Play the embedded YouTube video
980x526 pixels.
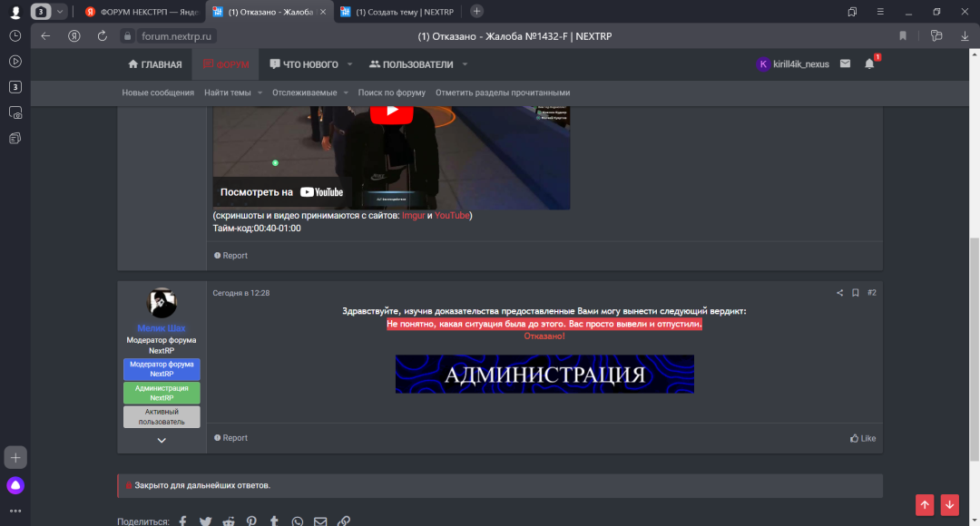click(x=391, y=111)
